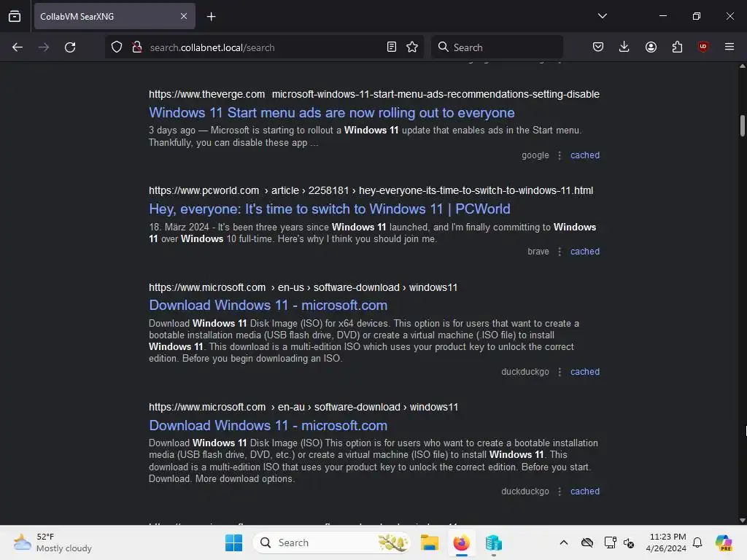Open the Downloads panel
747x560 pixels.
coord(624,47)
